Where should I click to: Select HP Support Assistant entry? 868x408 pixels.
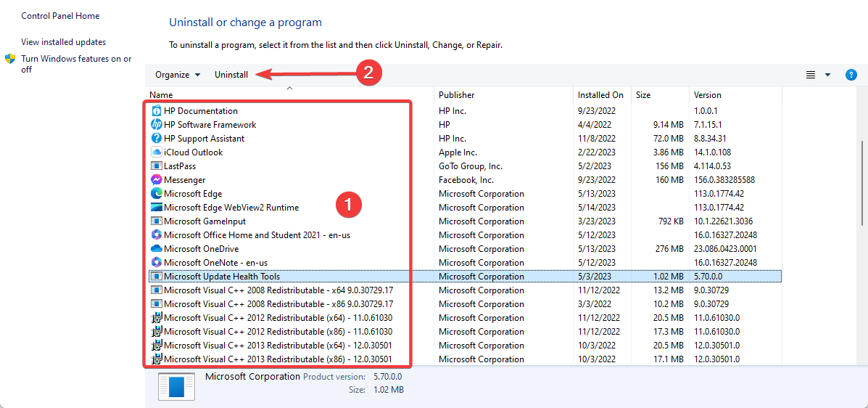click(x=464, y=139)
